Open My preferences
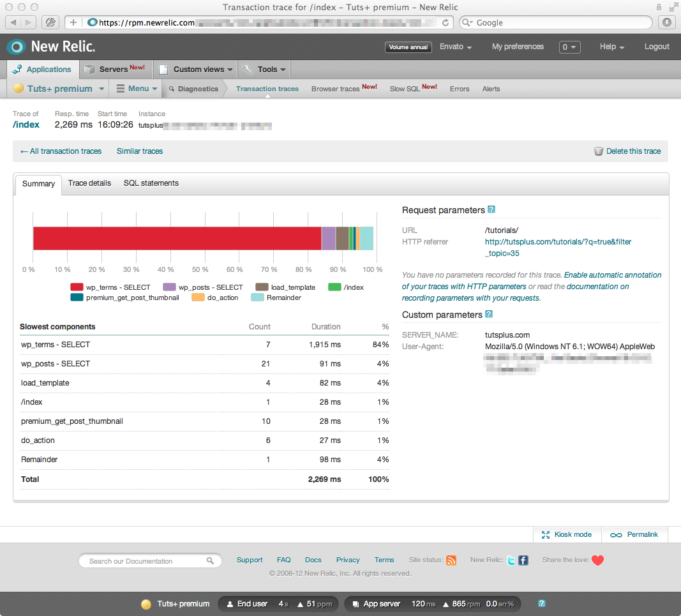 tap(518, 47)
